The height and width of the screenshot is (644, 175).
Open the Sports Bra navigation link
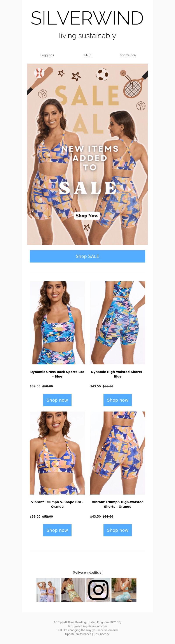pyautogui.click(x=128, y=55)
